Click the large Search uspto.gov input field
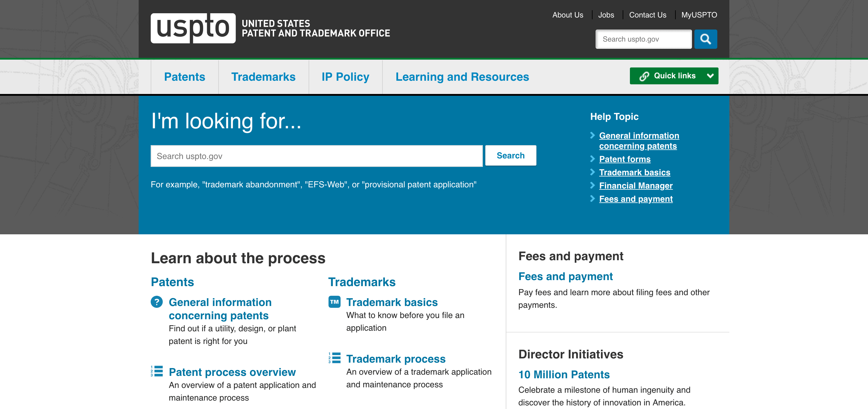 [316, 156]
